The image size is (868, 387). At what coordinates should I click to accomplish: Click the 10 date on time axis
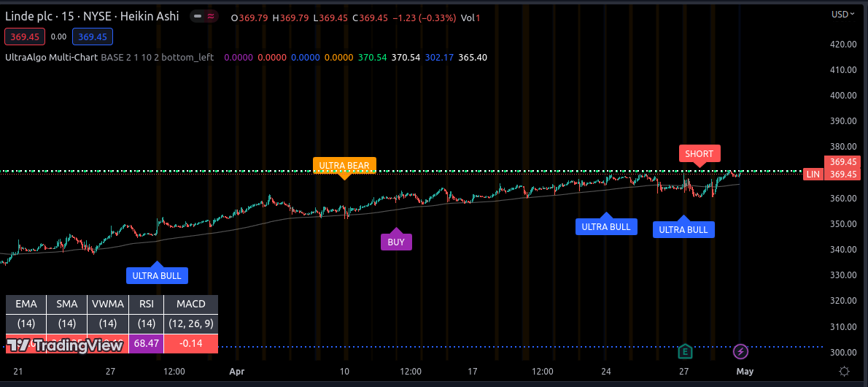coord(344,371)
